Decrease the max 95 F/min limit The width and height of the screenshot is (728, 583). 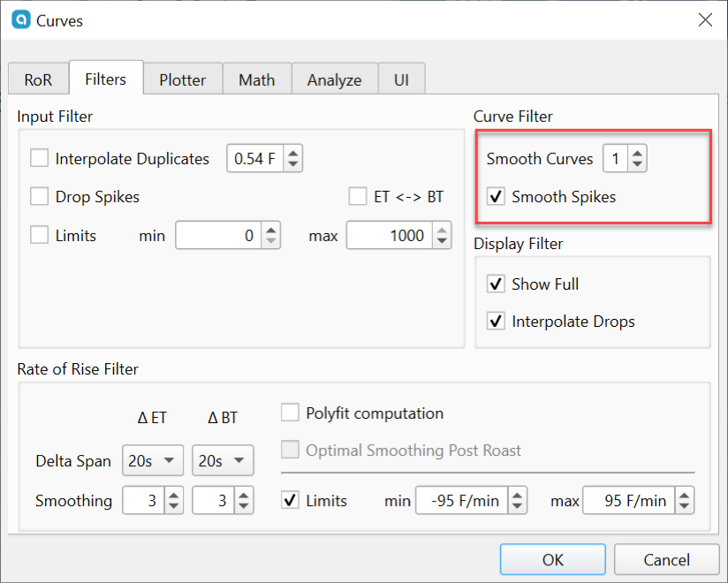pyautogui.click(x=684, y=505)
